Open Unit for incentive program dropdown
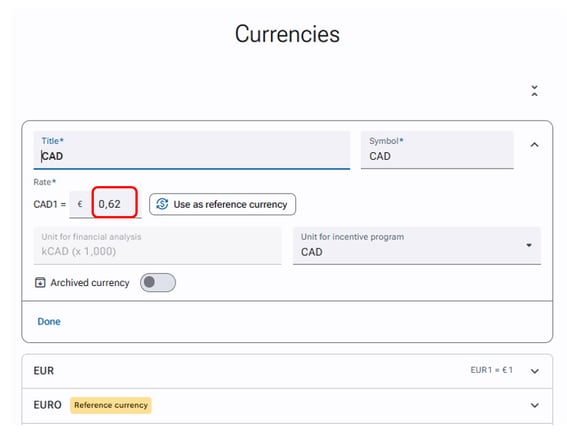The height and width of the screenshot is (436, 567). click(x=417, y=245)
